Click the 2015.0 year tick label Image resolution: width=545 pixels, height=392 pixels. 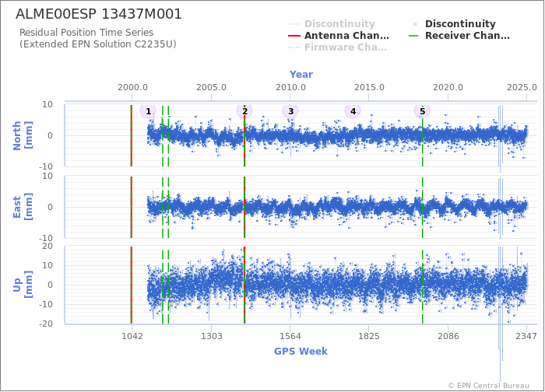369,87
